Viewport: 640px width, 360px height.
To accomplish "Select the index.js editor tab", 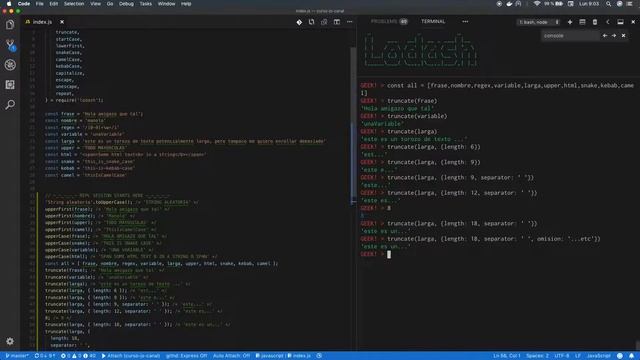I will tap(43, 22).
